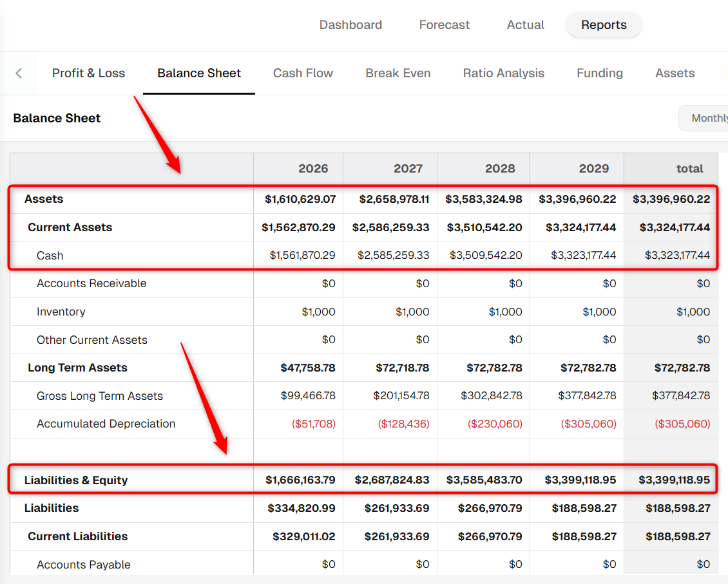
Task: Open the Monthly period dropdown
Action: (x=704, y=118)
